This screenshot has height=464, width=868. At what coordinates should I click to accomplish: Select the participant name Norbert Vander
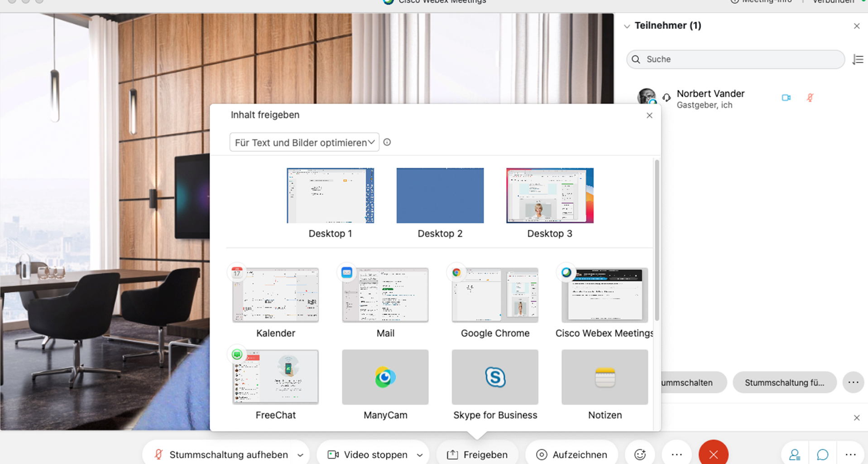click(x=710, y=94)
